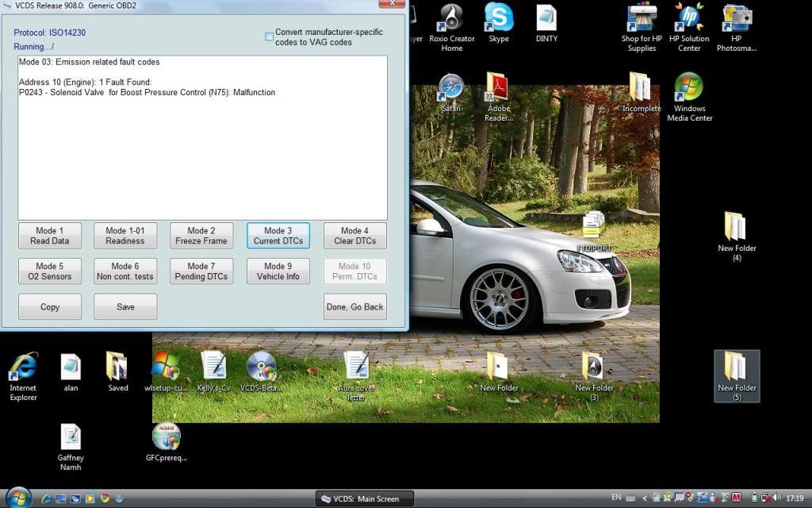The width and height of the screenshot is (812, 508).
Task: Click the battery tray icon
Action: pyautogui.click(x=755, y=498)
